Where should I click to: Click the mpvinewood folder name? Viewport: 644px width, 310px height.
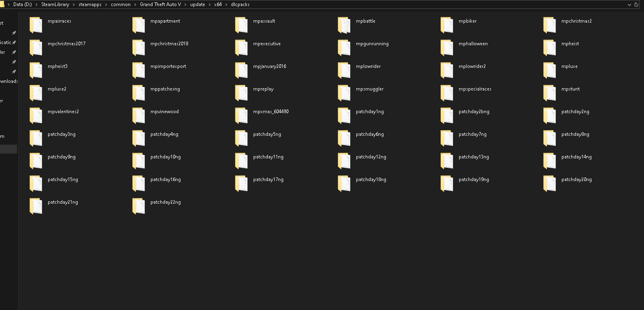[165, 112]
